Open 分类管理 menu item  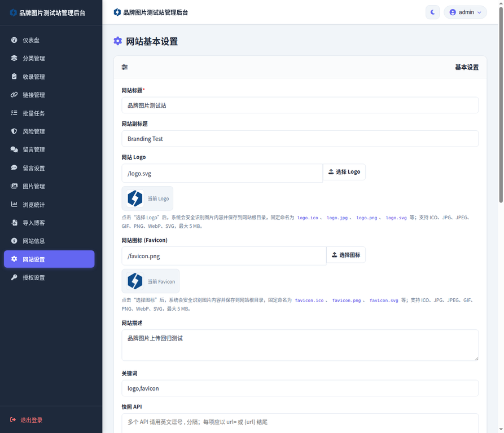tap(49, 59)
